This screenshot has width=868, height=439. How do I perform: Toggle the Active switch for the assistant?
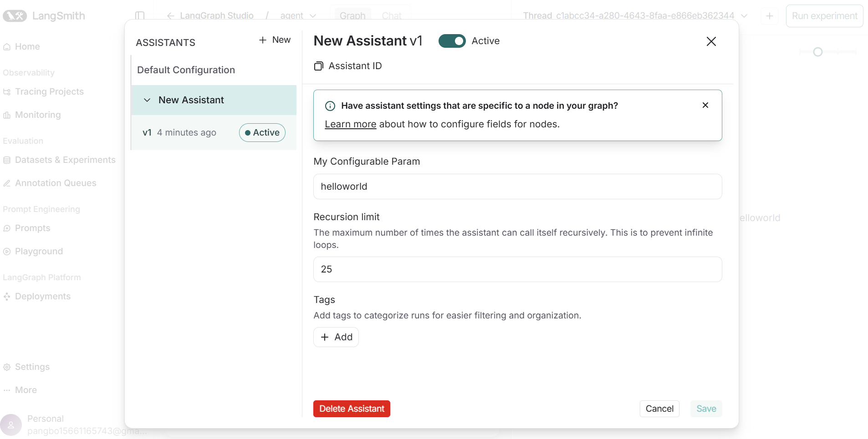[452, 41]
